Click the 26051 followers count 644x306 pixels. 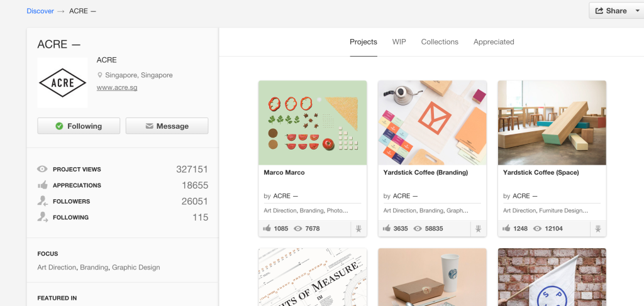point(195,201)
